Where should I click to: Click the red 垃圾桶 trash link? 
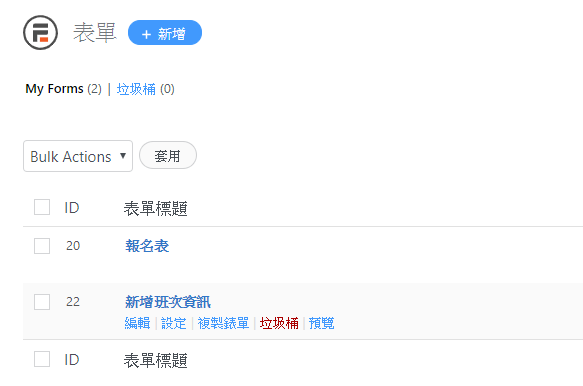click(x=279, y=323)
